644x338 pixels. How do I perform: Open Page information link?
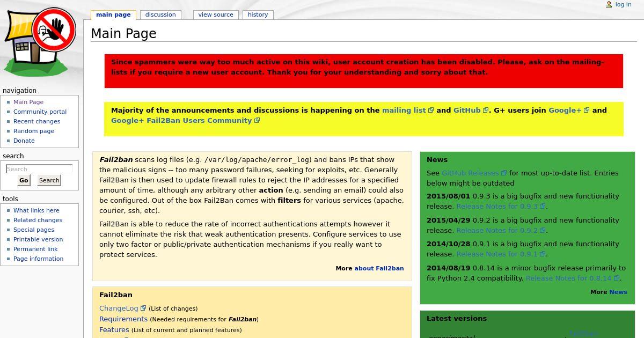pos(39,259)
